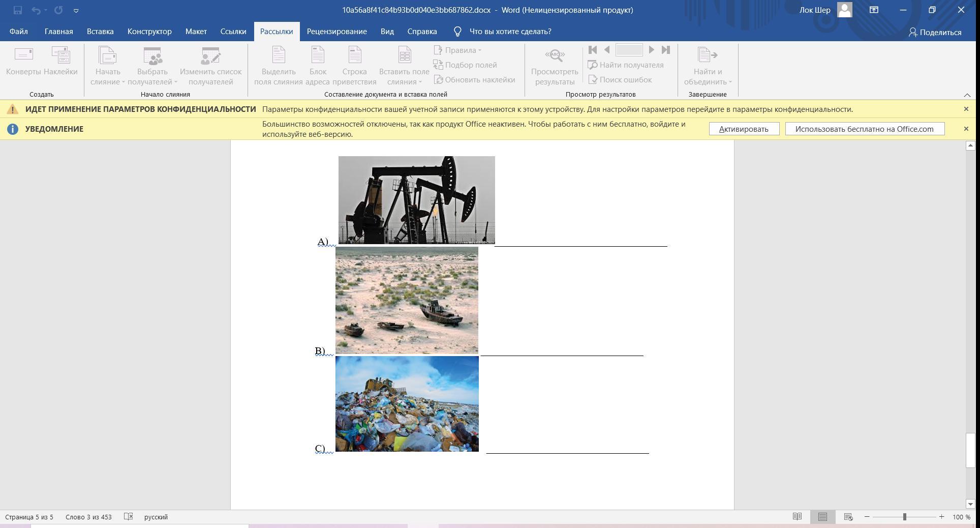This screenshot has height=528, width=980.
Task: Click the Labels (Наклейки) icon
Action: click(60, 62)
